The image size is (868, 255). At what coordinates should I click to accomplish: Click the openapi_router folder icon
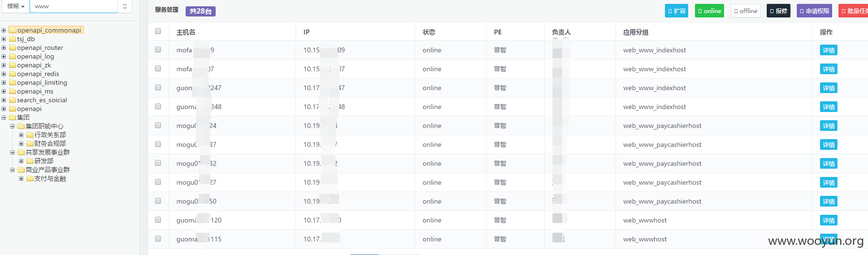(x=13, y=48)
